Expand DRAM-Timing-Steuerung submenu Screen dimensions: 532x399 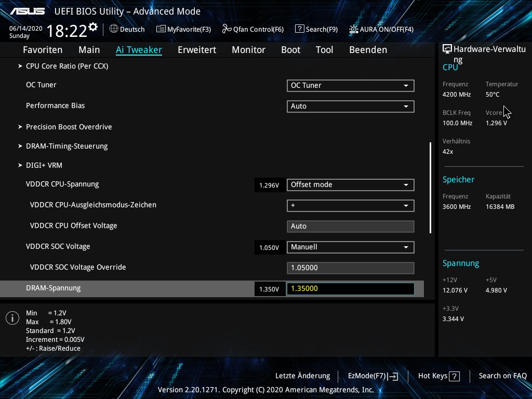pos(67,146)
